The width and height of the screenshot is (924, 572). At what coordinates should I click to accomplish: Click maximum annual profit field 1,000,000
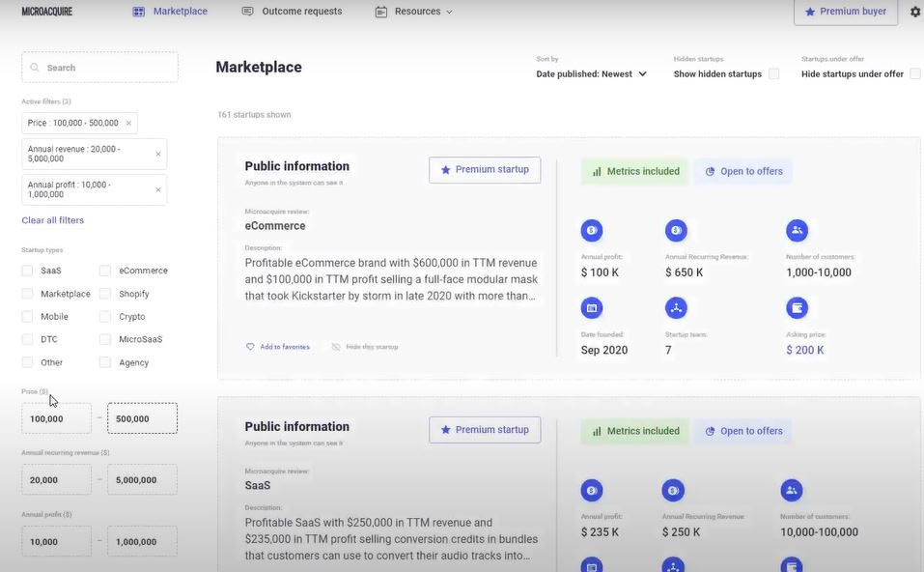coord(142,541)
